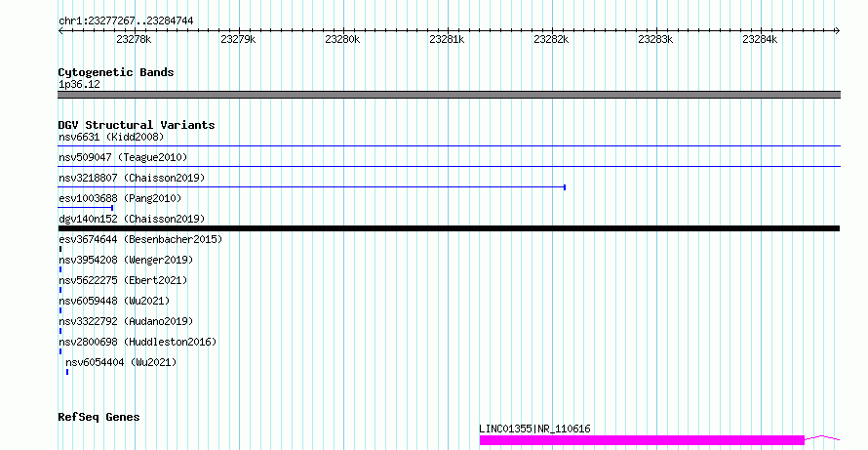Click the magenta LINC01355 intron connector line
868x450 pixels.
click(x=822, y=438)
